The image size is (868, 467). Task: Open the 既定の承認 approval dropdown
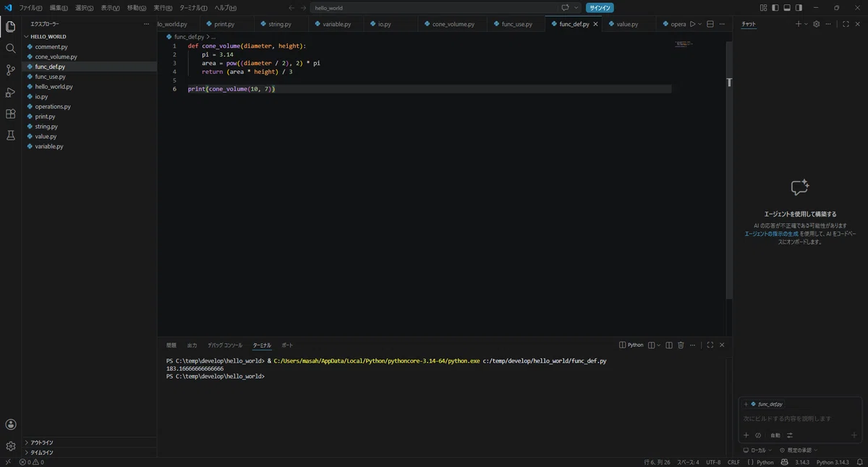tap(799, 450)
